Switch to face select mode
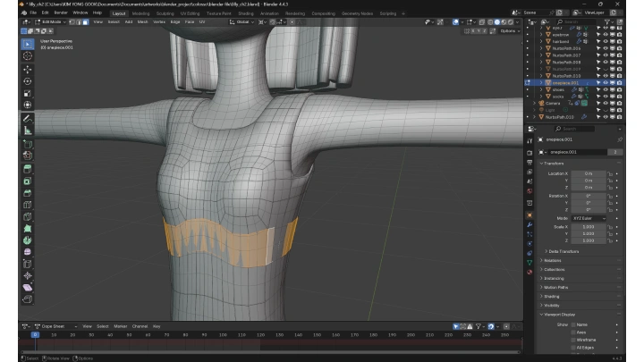 86,22
